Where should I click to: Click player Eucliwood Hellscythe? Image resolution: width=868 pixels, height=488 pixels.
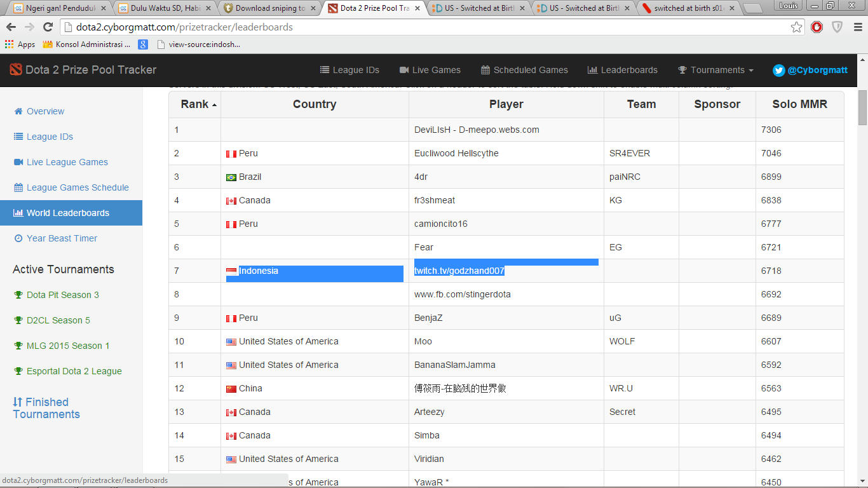pos(456,153)
